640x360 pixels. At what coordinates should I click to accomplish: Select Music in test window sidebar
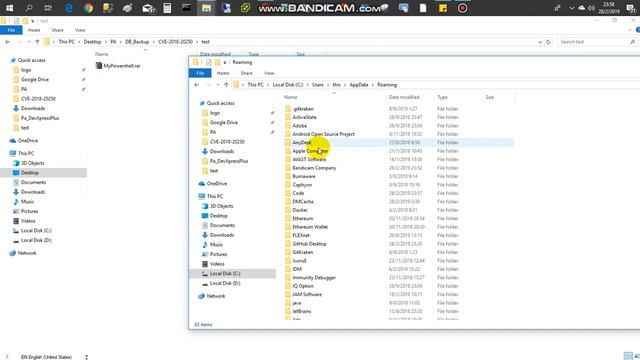coord(27,202)
